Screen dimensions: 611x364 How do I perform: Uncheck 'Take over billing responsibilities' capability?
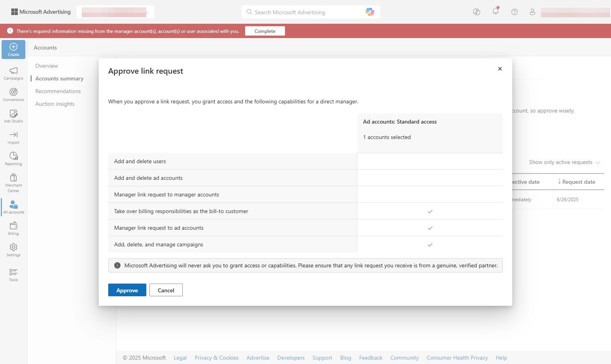coord(430,211)
